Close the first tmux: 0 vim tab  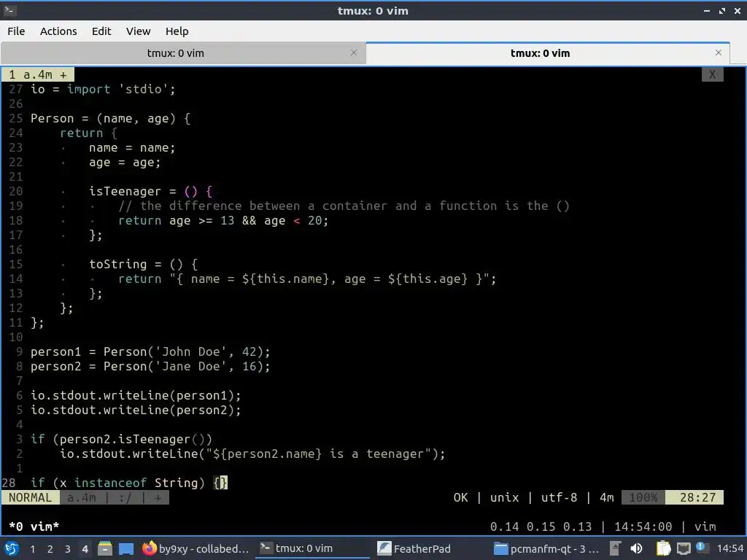(354, 52)
